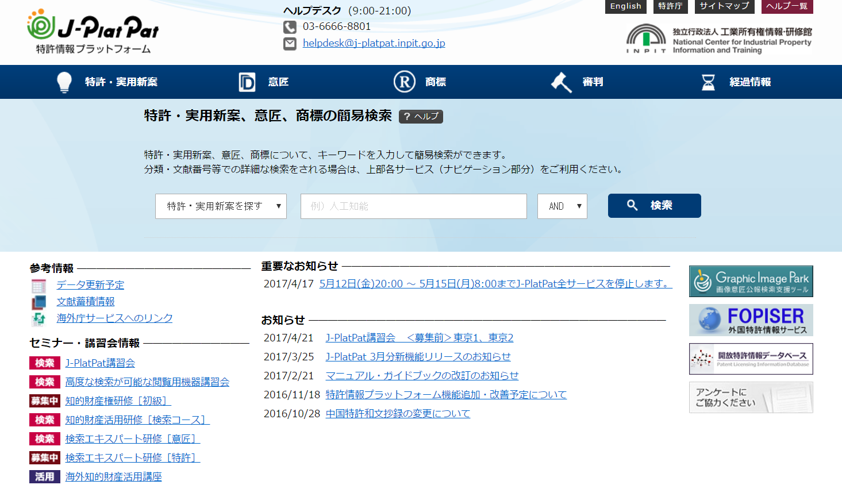Click into the keyword search field

point(413,206)
